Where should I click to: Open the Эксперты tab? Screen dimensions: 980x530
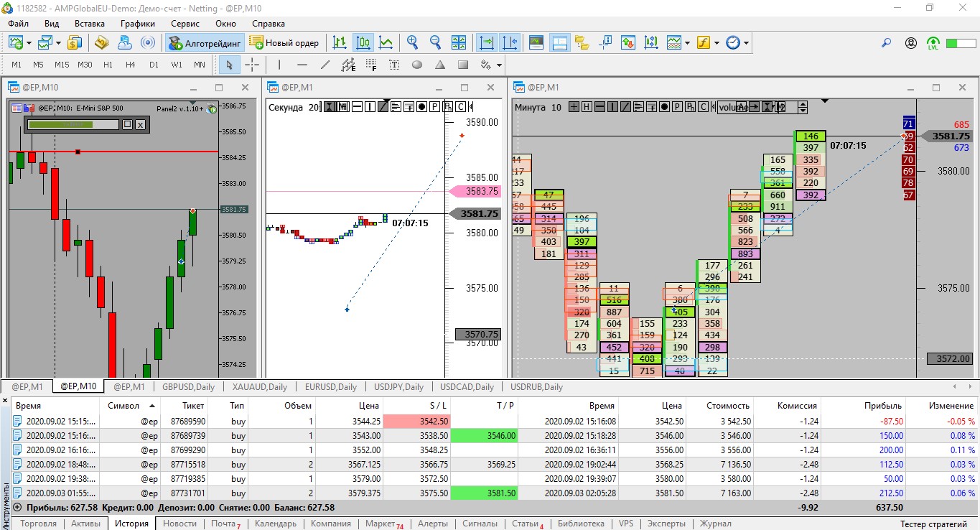point(666,524)
